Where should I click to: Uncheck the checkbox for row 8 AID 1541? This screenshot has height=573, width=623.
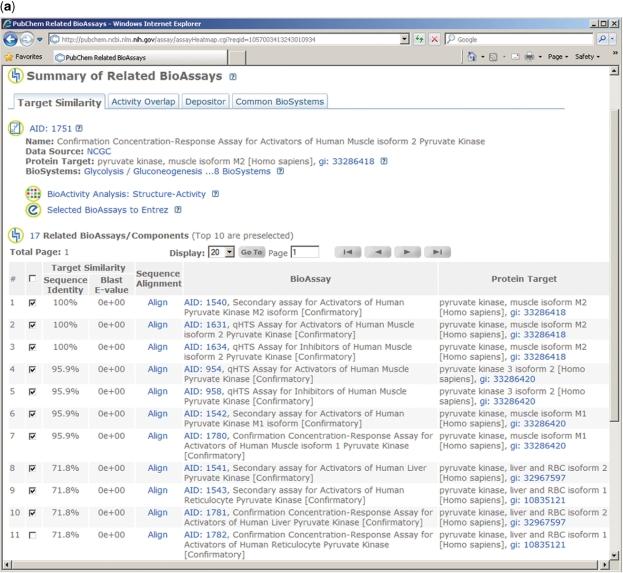point(33,468)
